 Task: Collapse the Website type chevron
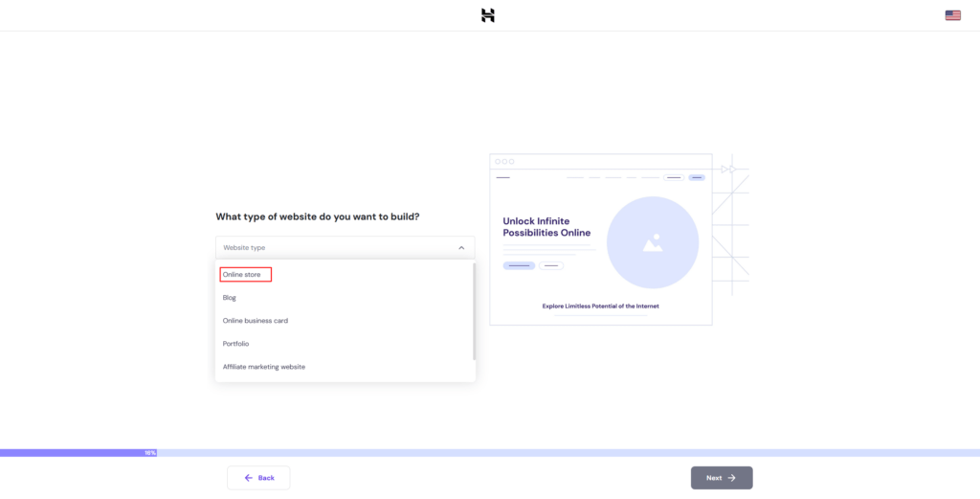[460, 248]
